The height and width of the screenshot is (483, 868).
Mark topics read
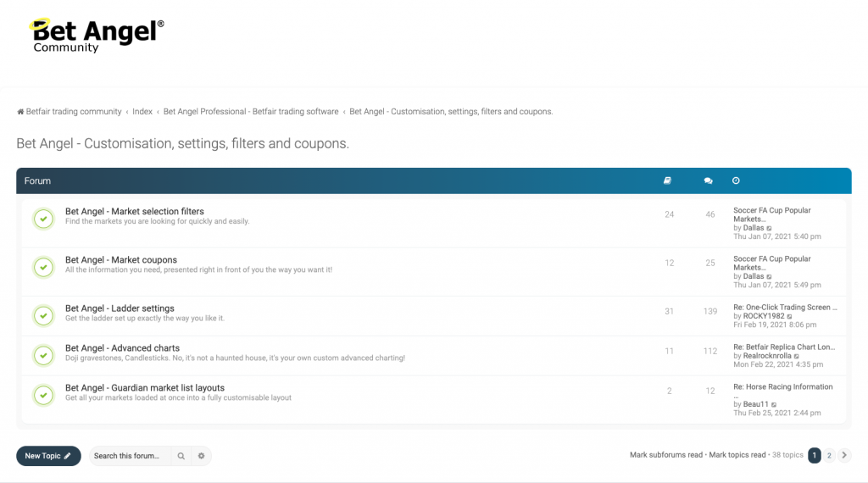point(737,455)
